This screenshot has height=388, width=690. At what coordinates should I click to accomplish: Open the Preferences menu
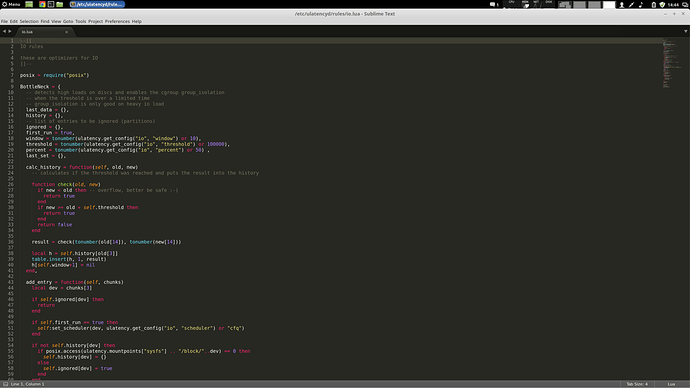point(117,21)
